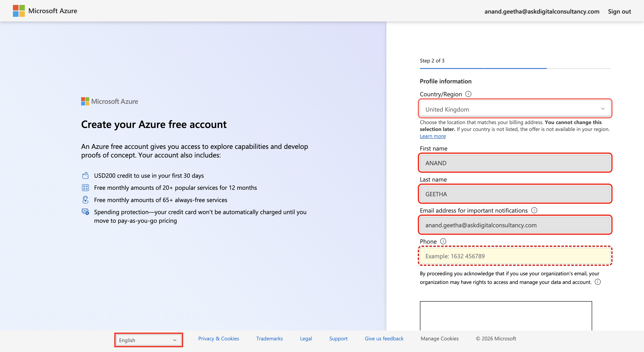Click Manage Cookies in footer

click(440, 338)
